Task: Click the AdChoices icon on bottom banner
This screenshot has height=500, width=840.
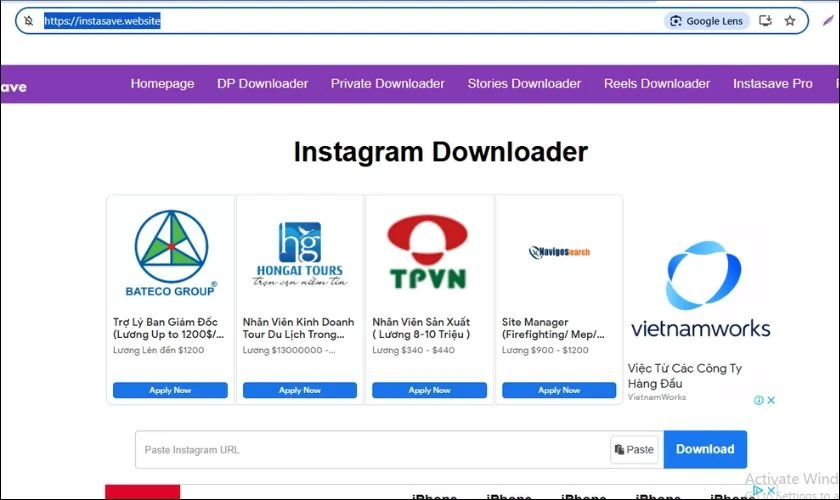Action: 758,490
